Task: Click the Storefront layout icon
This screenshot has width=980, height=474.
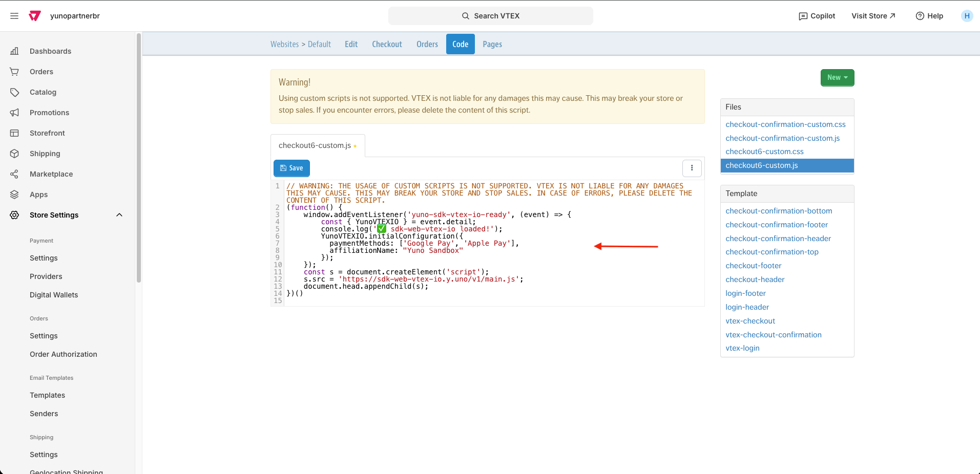Action: tap(14, 133)
